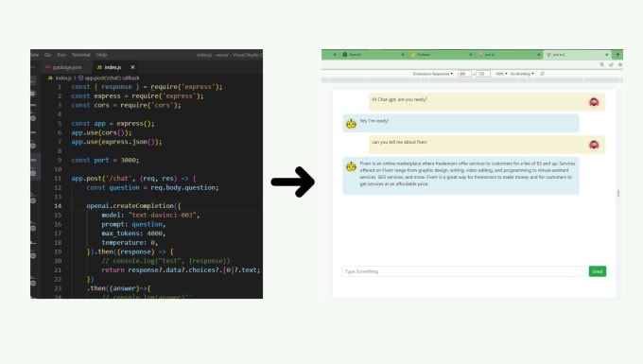Screen dimensions: 643x364
Task: Click the vertical scrollbar handle of the chat page
Action: (x=618, y=193)
